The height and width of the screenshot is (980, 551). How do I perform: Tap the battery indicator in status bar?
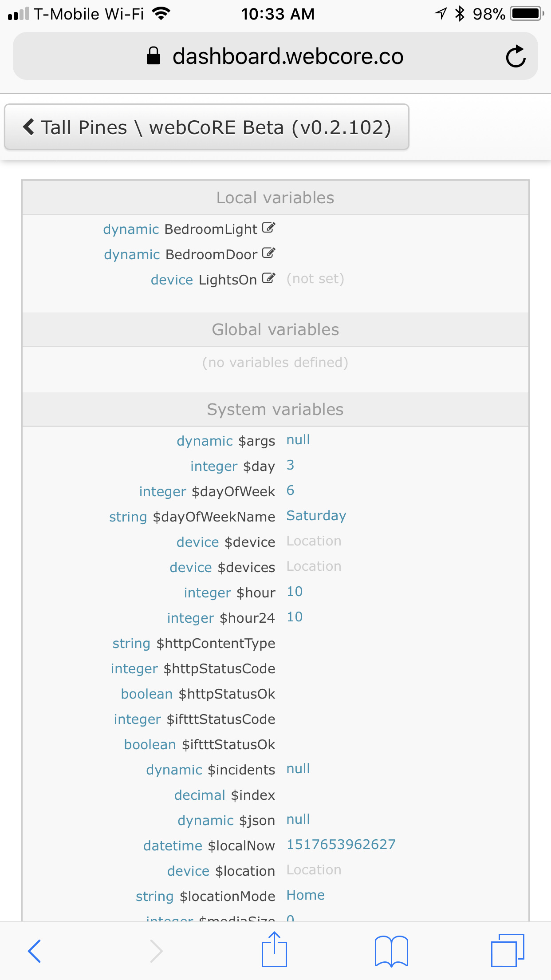click(x=527, y=14)
